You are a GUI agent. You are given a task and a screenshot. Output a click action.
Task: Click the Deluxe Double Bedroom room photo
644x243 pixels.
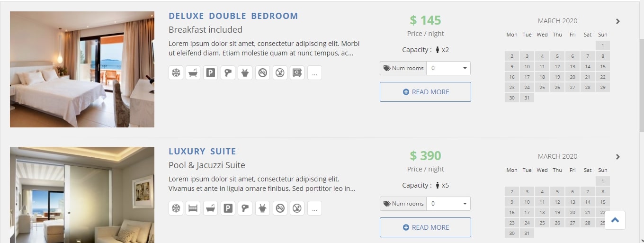click(x=82, y=69)
